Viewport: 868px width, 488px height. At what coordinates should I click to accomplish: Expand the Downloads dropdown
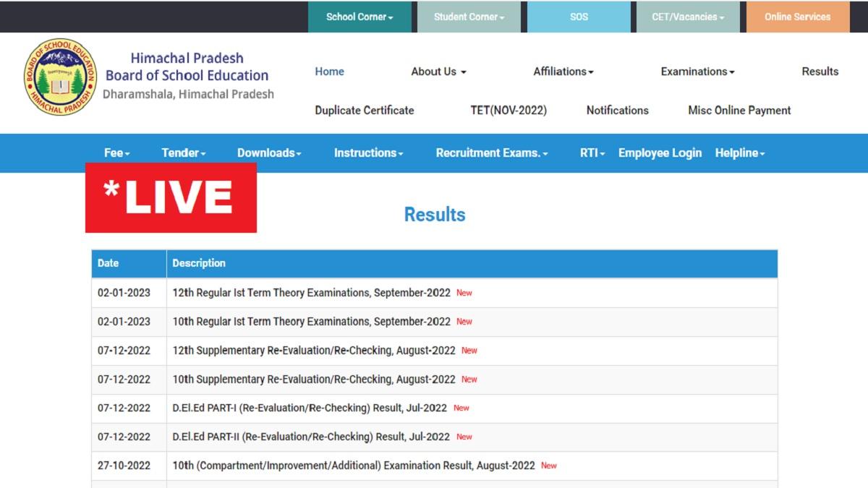(x=268, y=153)
